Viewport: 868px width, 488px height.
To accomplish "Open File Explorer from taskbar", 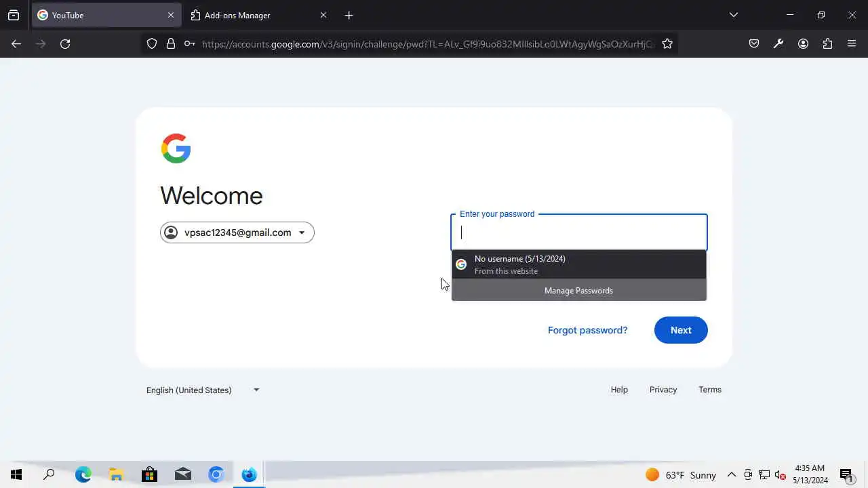I will tap(116, 474).
